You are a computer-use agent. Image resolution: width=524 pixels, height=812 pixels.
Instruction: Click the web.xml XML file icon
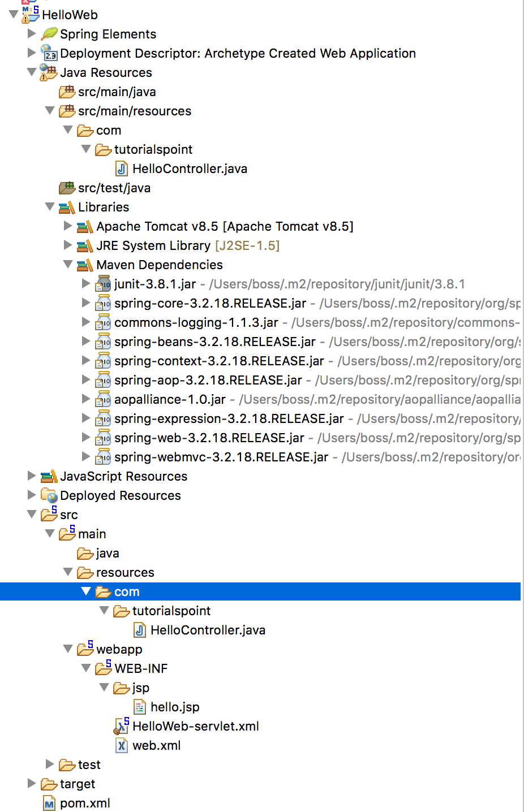click(x=121, y=745)
